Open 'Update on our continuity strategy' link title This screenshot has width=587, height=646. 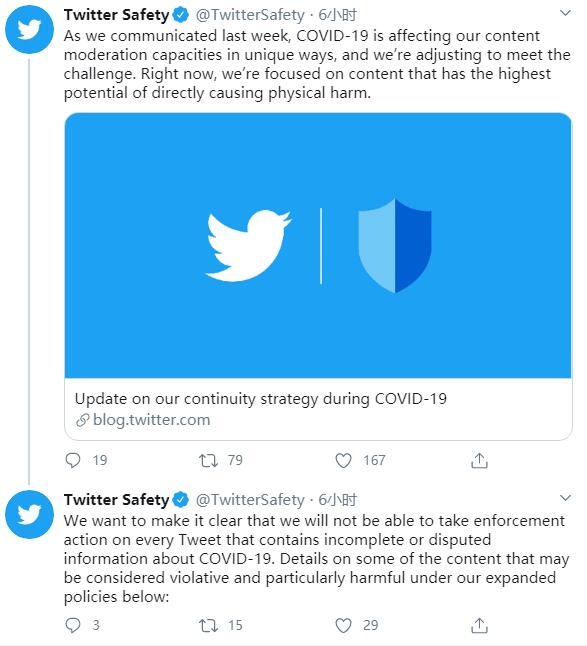coord(261,399)
